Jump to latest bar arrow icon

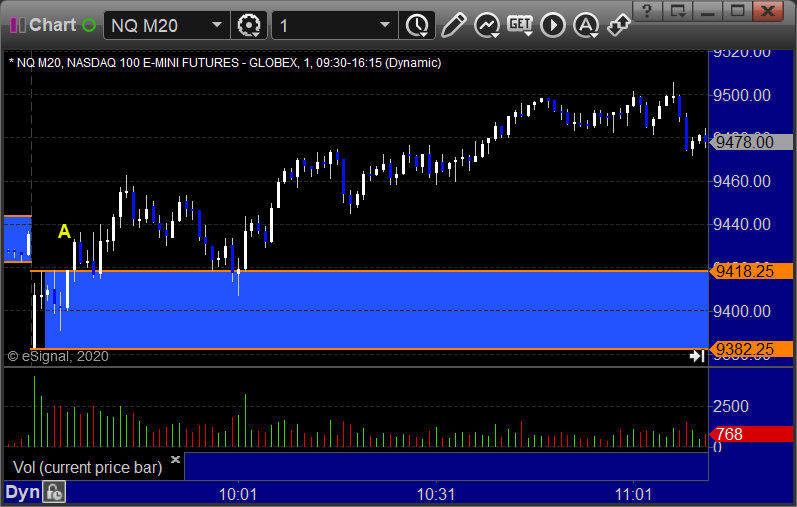point(697,356)
